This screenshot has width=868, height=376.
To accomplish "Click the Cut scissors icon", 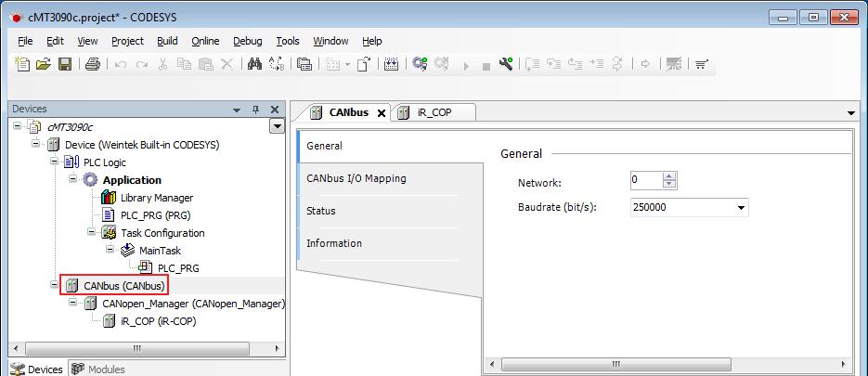I will 162,64.
